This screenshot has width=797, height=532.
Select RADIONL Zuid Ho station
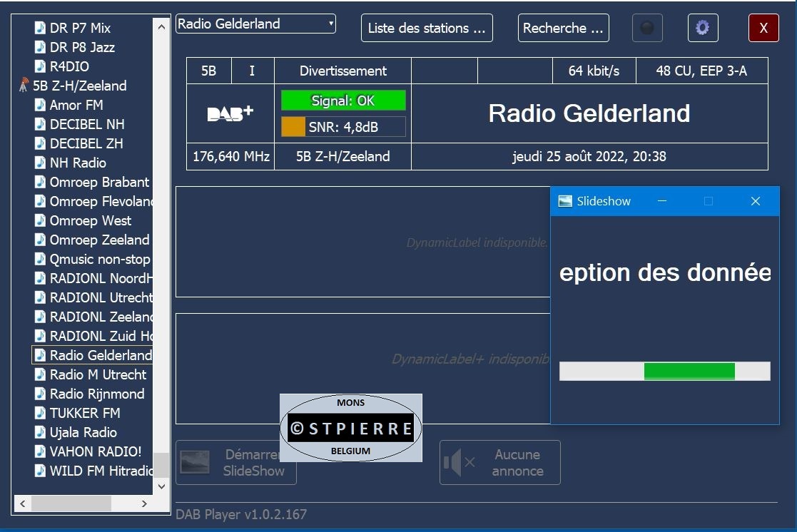pyautogui.click(x=101, y=337)
